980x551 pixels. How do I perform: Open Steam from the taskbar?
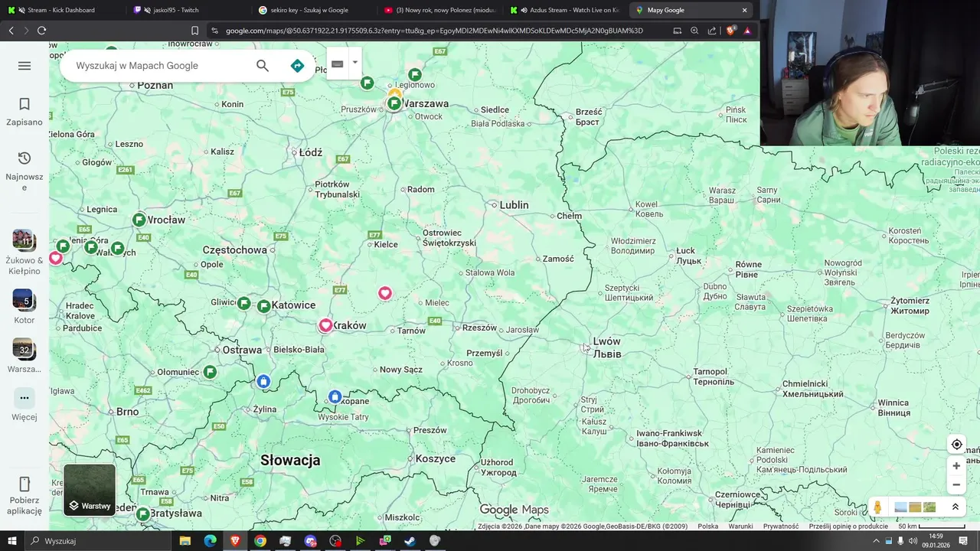click(410, 541)
